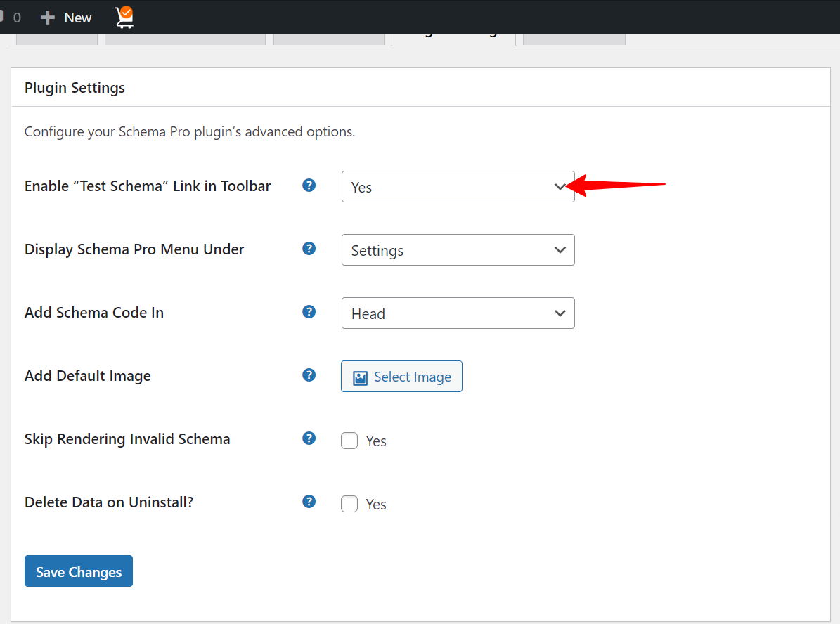This screenshot has width=840, height=624.
Task: Click the Yes label for Delete Data
Action: pyautogui.click(x=376, y=505)
